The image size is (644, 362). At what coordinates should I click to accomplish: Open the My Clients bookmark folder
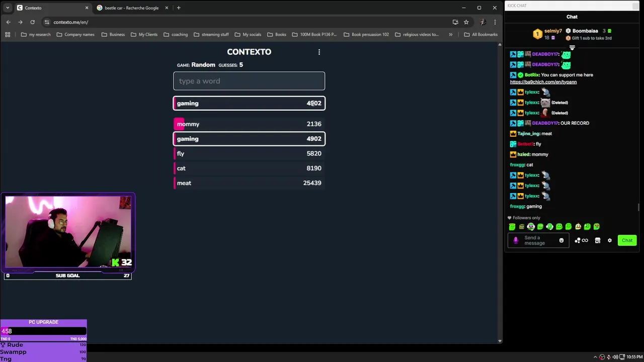[x=144, y=34]
